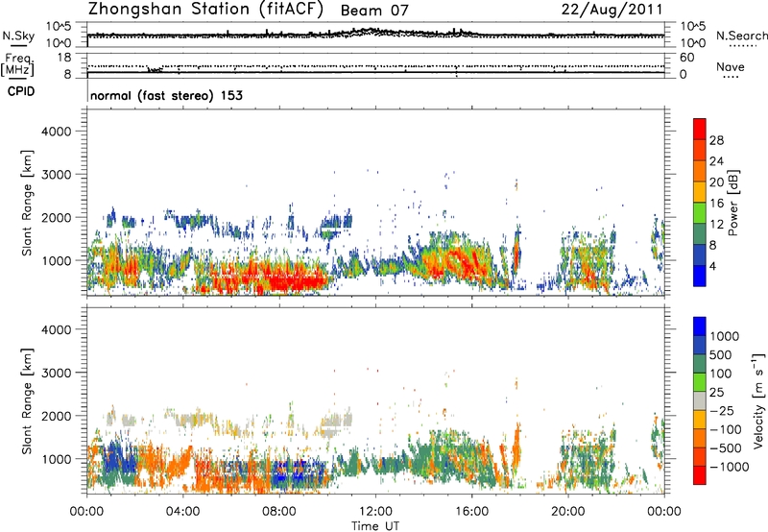
Task: Click the 18 value on the frequency axis
Action: coord(64,58)
